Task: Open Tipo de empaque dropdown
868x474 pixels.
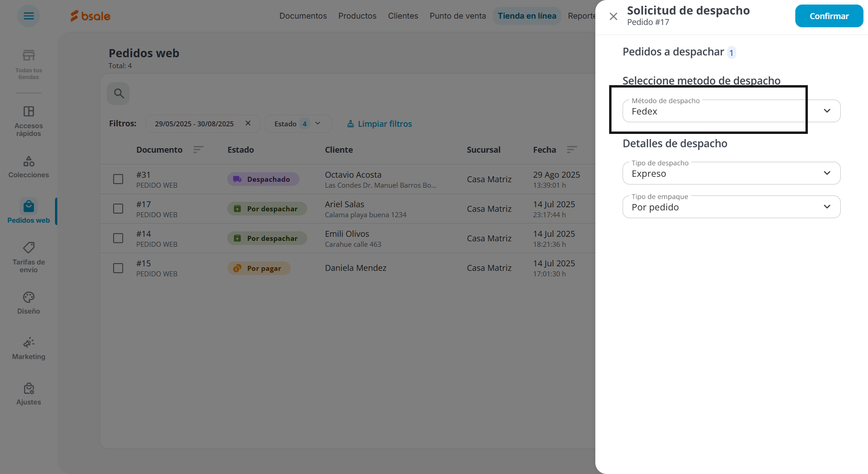Action: pyautogui.click(x=732, y=207)
